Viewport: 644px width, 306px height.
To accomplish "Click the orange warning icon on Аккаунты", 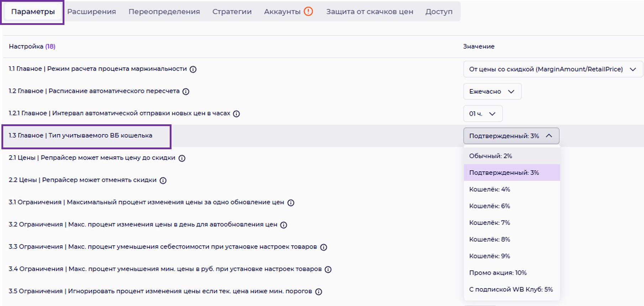I will (x=308, y=11).
